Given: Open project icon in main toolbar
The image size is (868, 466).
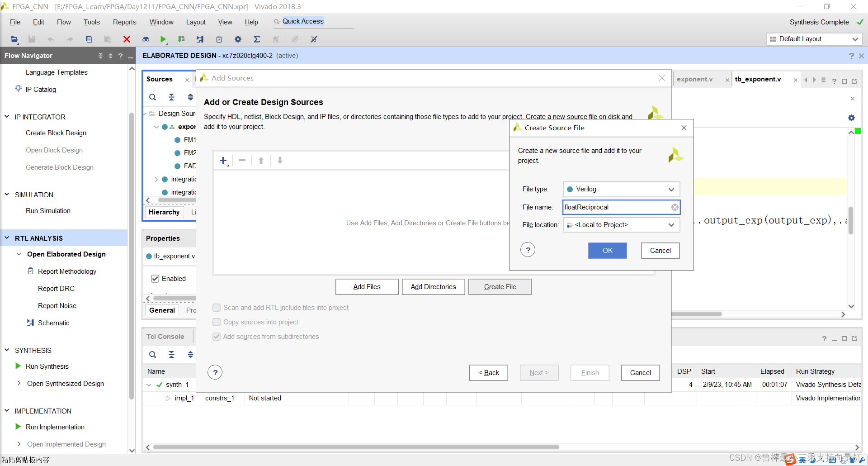Looking at the screenshot, I should 14,39.
